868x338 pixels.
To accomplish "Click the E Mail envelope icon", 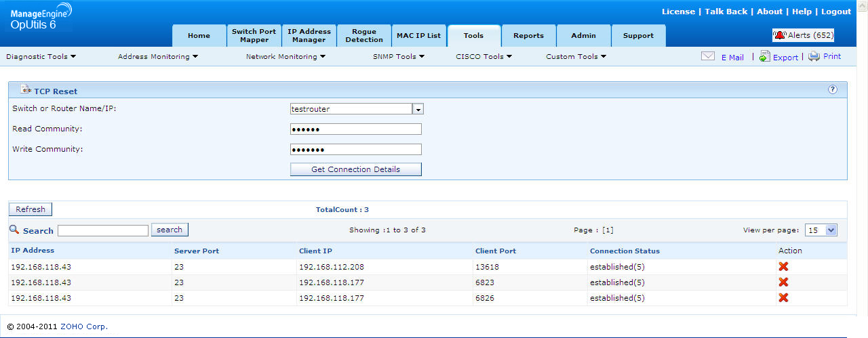I will coord(708,57).
